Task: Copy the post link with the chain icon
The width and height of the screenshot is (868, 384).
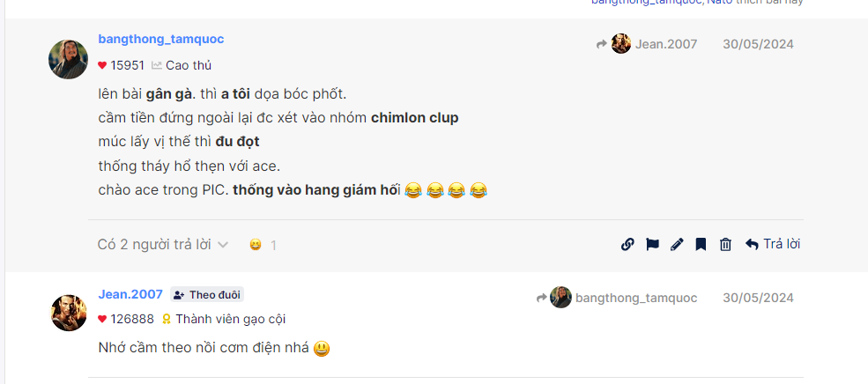Action: 627,245
